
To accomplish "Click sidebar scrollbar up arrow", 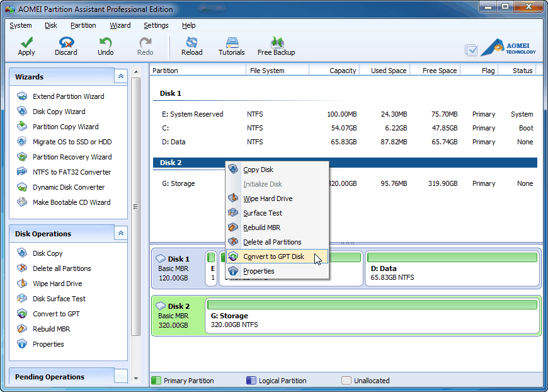I will 136,72.
